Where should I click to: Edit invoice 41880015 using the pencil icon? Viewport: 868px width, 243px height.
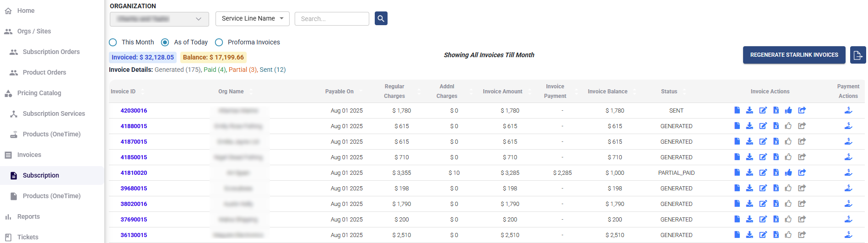(763, 126)
